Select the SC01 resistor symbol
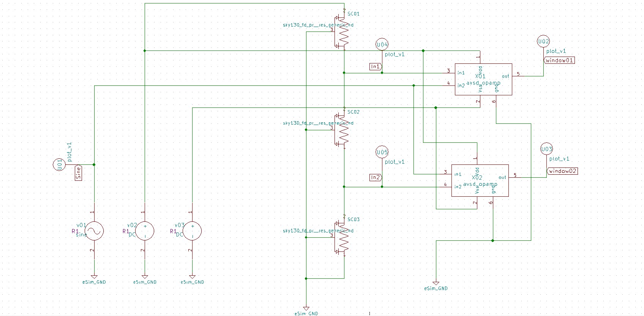This screenshot has width=644, height=316. pyautogui.click(x=342, y=32)
